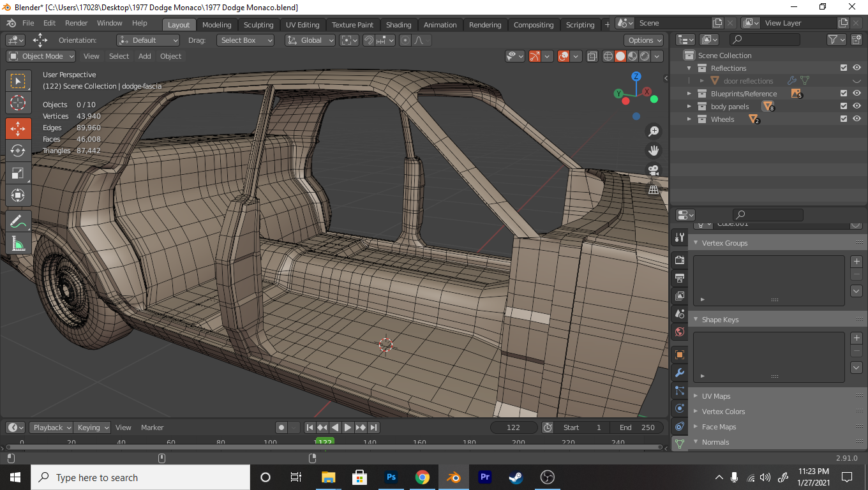The image size is (868, 490).
Task: Open the Global transform orientation dropdown
Action: [310, 40]
